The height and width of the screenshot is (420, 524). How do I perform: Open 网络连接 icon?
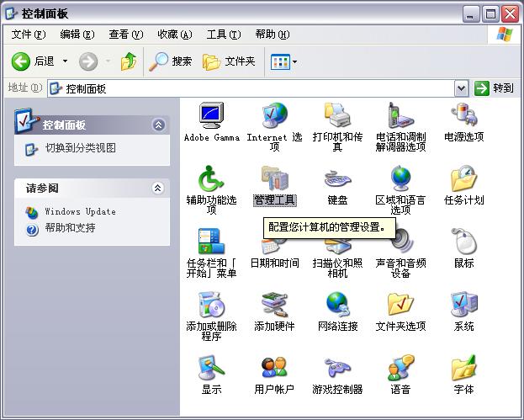tap(337, 306)
